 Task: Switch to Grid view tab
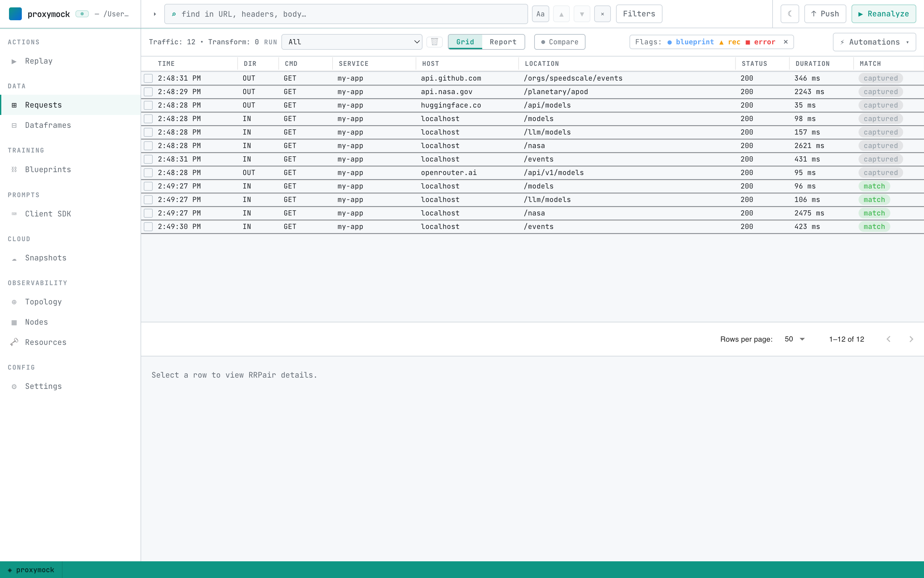click(x=465, y=42)
